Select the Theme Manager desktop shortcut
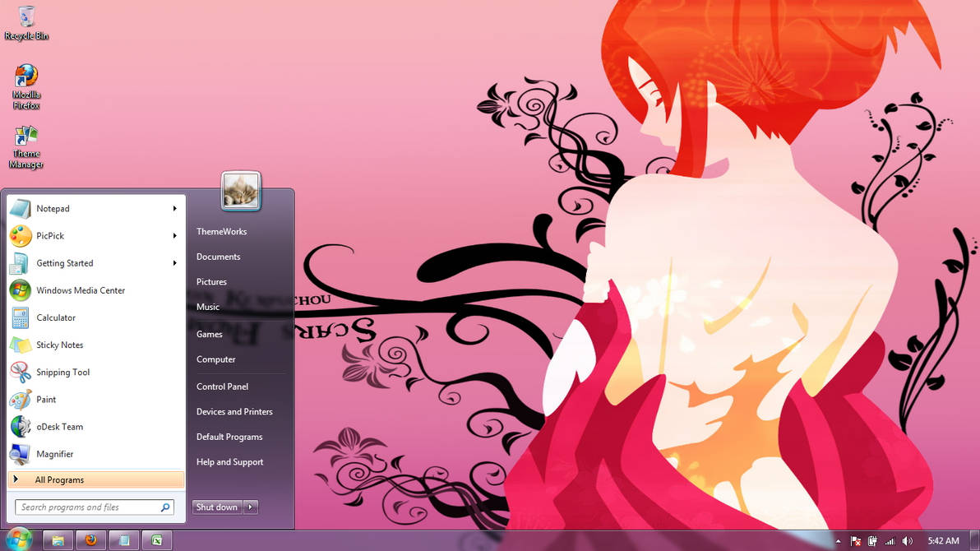 coord(26,146)
